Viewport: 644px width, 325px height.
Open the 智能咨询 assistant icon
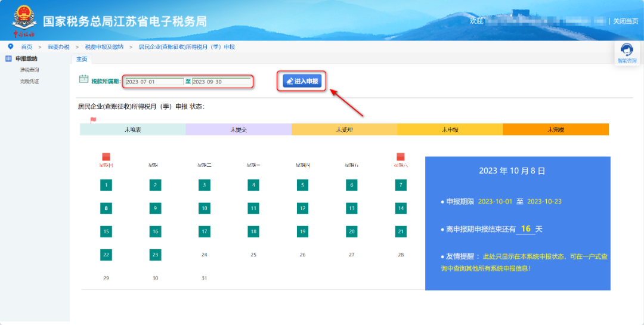627,50
